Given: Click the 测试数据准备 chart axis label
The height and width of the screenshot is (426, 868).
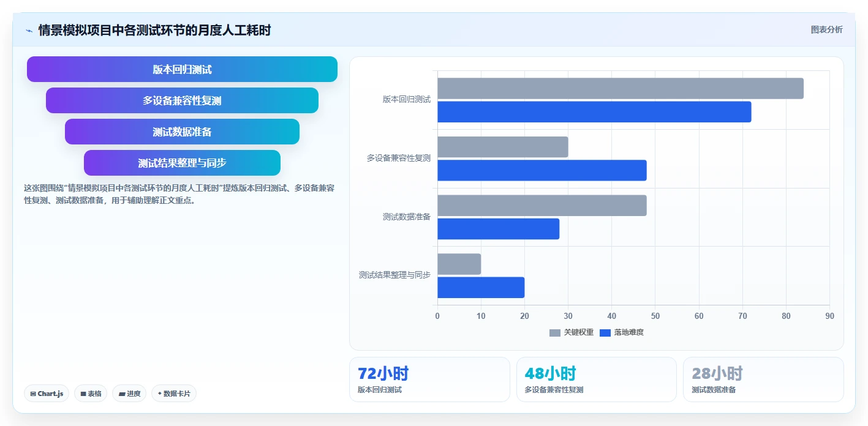Looking at the screenshot, I should [407, 217].
